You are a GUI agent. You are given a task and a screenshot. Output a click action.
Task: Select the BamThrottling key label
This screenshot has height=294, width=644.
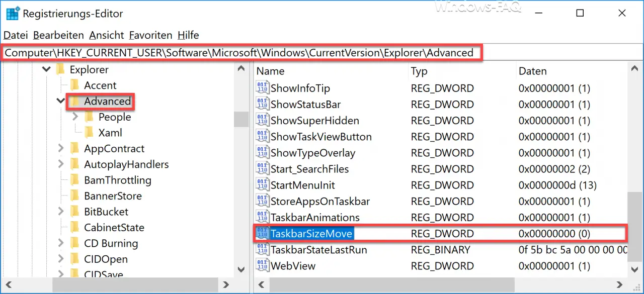118,180
